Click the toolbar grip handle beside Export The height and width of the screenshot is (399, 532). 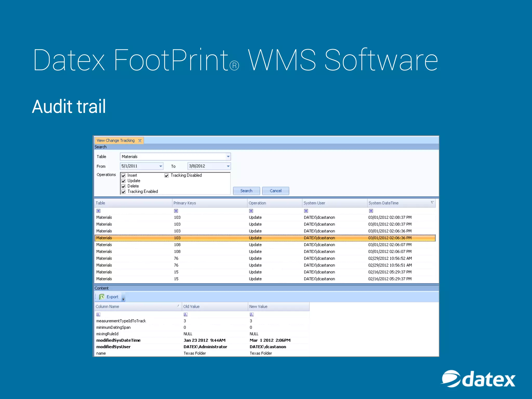[x=96, y=297]
